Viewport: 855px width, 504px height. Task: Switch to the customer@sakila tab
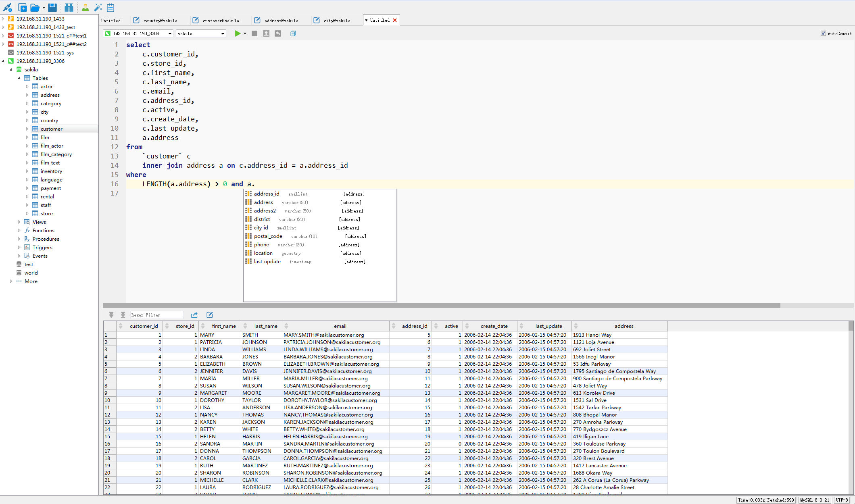[221, 21]
